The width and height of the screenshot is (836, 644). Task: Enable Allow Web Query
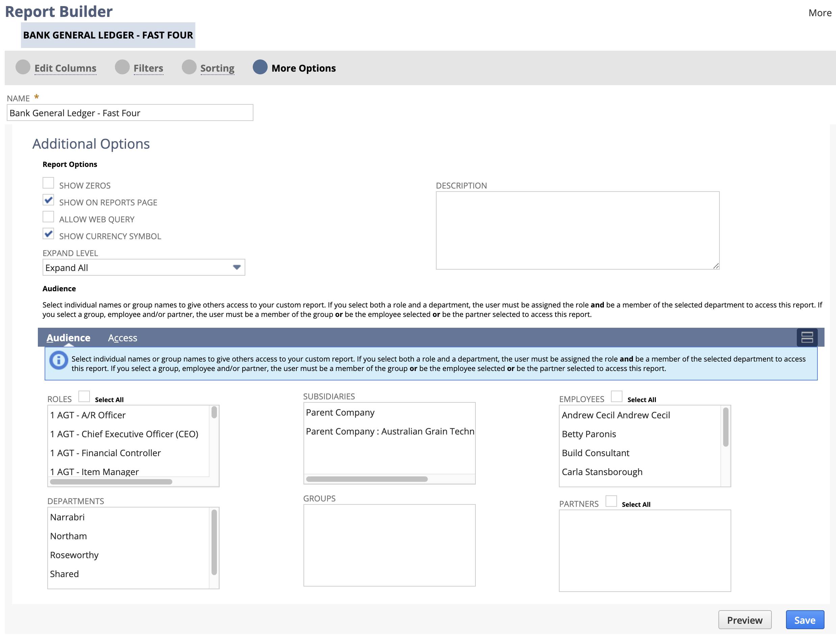(x=48, y=217)
